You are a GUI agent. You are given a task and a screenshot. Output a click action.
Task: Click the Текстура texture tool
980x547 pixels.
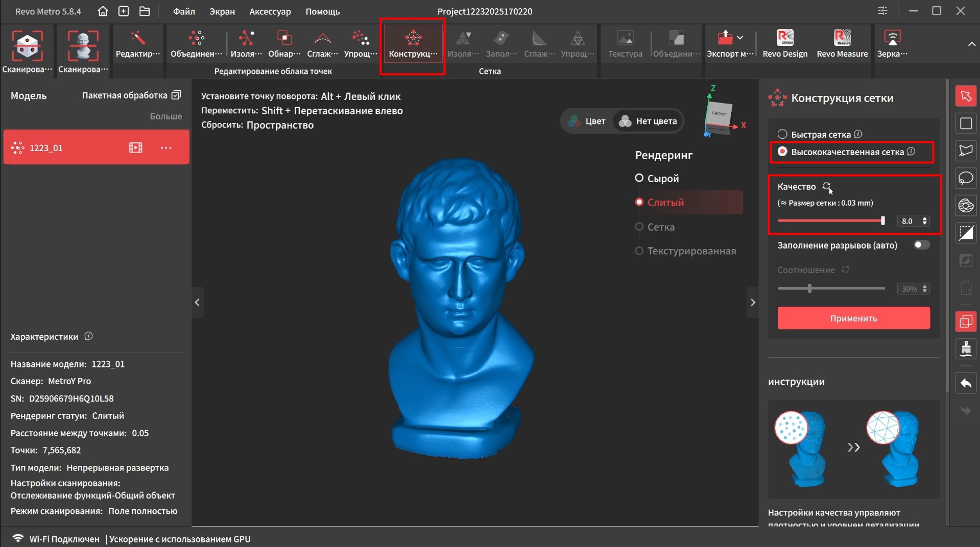tap(625, 44)
